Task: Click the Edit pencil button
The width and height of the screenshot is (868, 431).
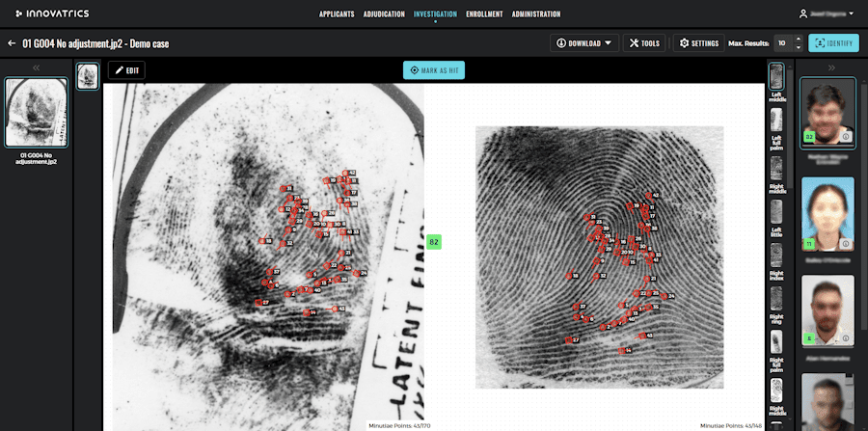Action: click(126, 70)
